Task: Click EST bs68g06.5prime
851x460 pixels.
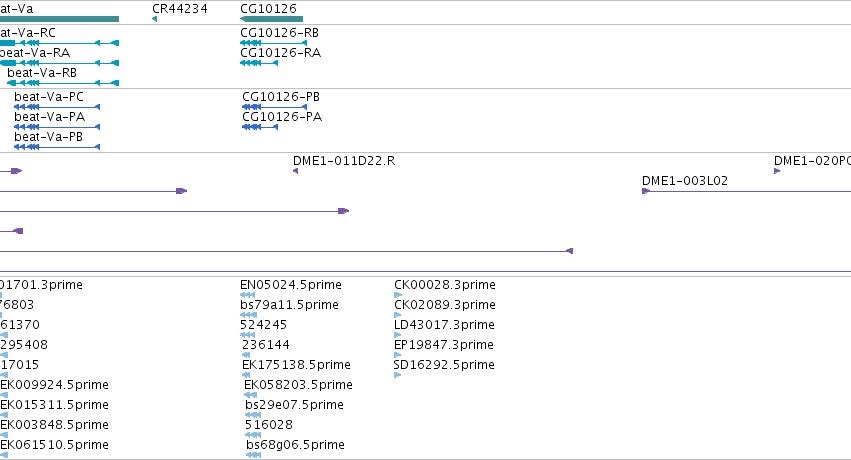Action: (x=295, y=445)
